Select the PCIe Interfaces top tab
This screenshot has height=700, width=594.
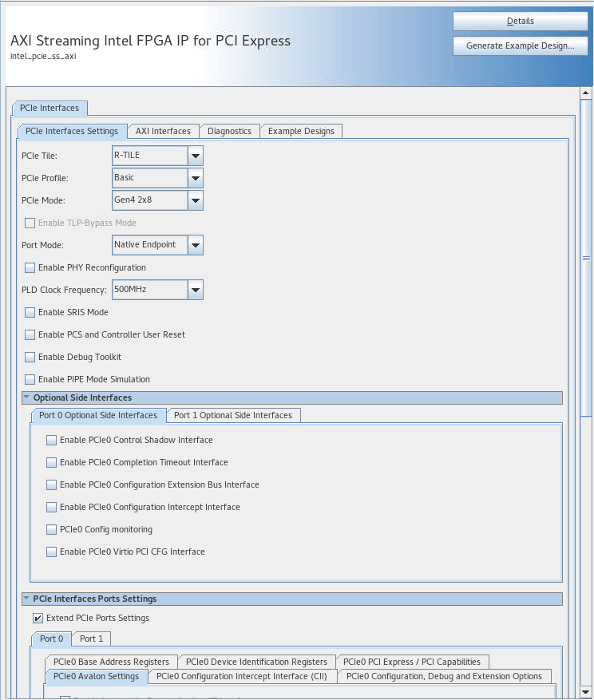pyautogui.click(x=49, y=108)
